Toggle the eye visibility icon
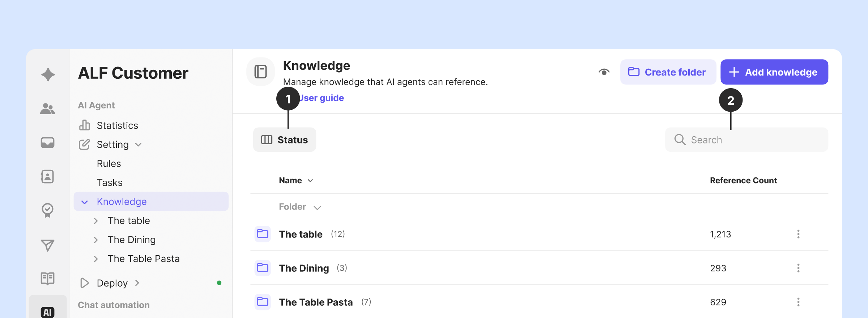868x318 pixels. tap(604, 72)
